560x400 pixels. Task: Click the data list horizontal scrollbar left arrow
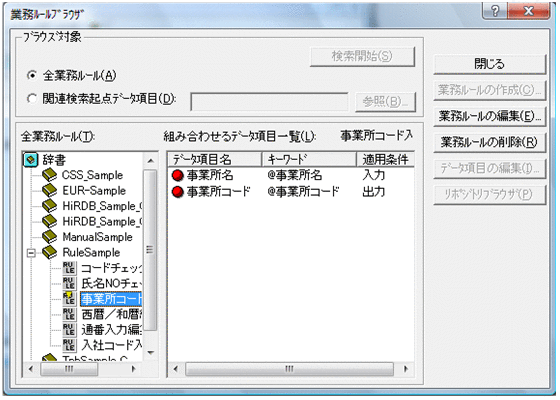coord(175,369)
